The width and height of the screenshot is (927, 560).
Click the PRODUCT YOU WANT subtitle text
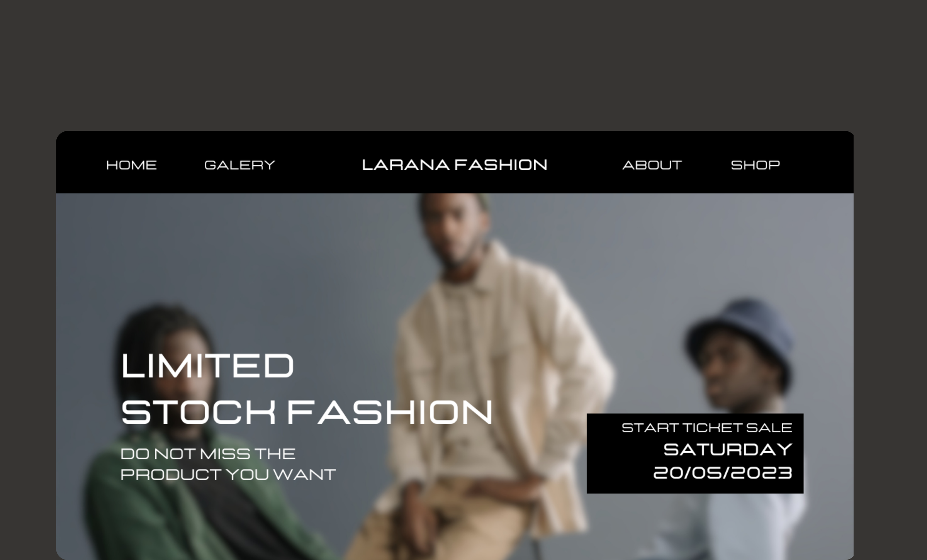(228, 474)
